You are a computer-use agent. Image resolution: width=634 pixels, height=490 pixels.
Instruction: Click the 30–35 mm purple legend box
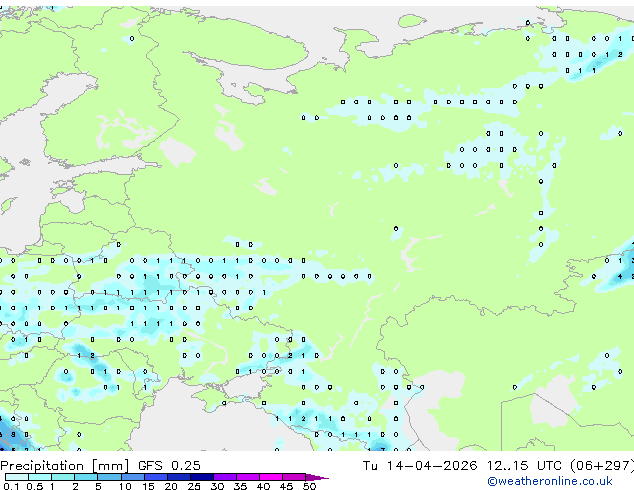225,477
